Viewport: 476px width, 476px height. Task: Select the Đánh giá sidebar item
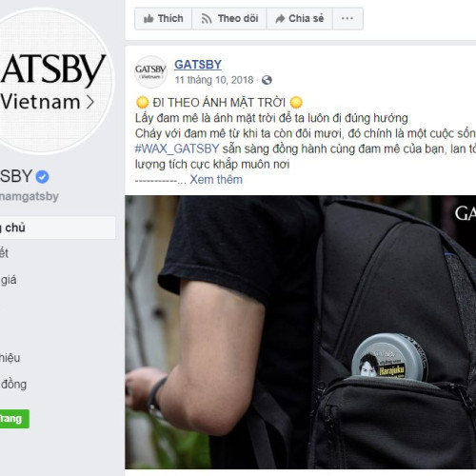pos(9,280)
